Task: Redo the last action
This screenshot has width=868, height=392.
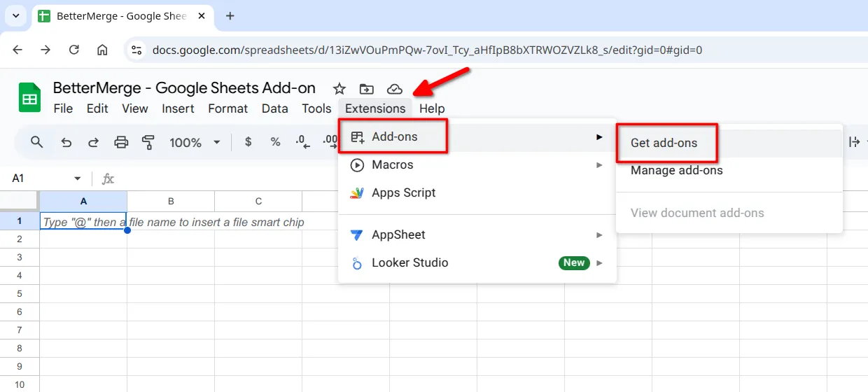Action: tap(93, 142)
